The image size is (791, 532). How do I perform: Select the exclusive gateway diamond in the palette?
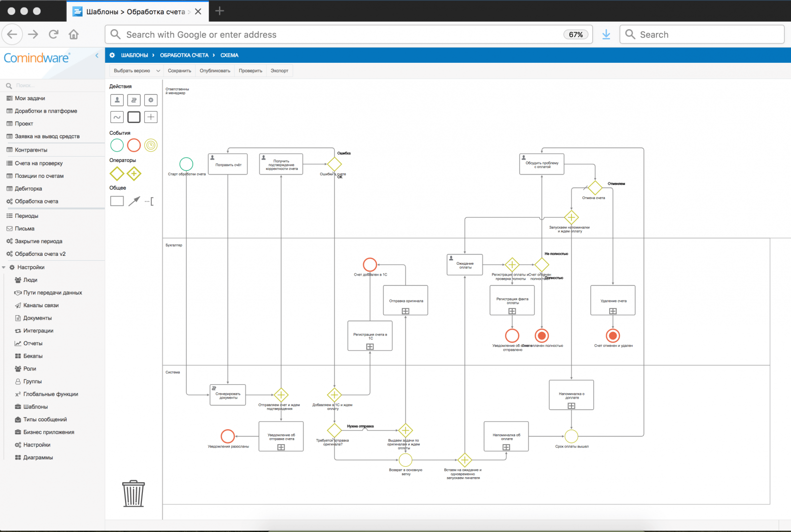tap(117, 173)
